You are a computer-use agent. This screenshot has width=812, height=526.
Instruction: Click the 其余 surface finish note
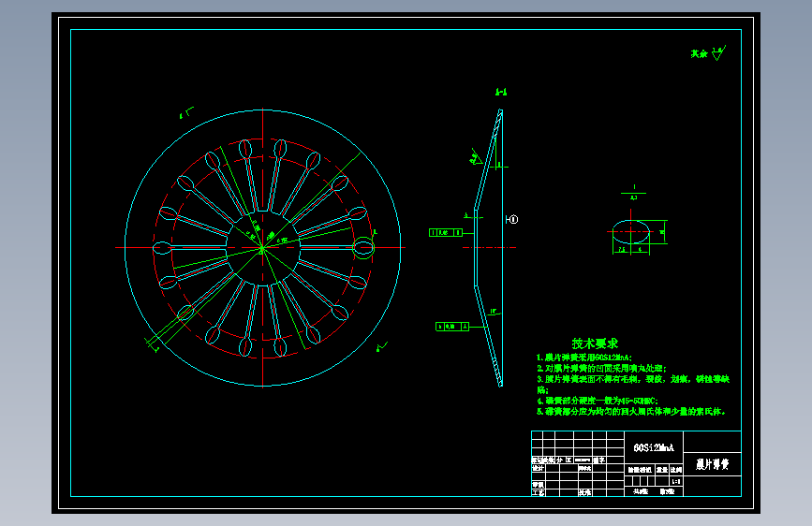699,54
